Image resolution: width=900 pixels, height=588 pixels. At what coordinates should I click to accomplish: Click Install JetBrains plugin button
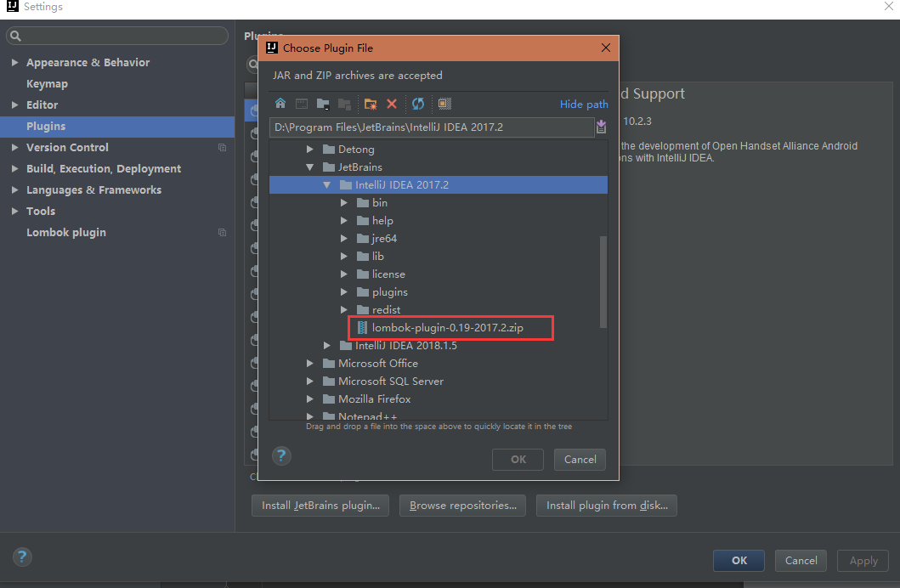pyautogui.click(x=320, y=506)
